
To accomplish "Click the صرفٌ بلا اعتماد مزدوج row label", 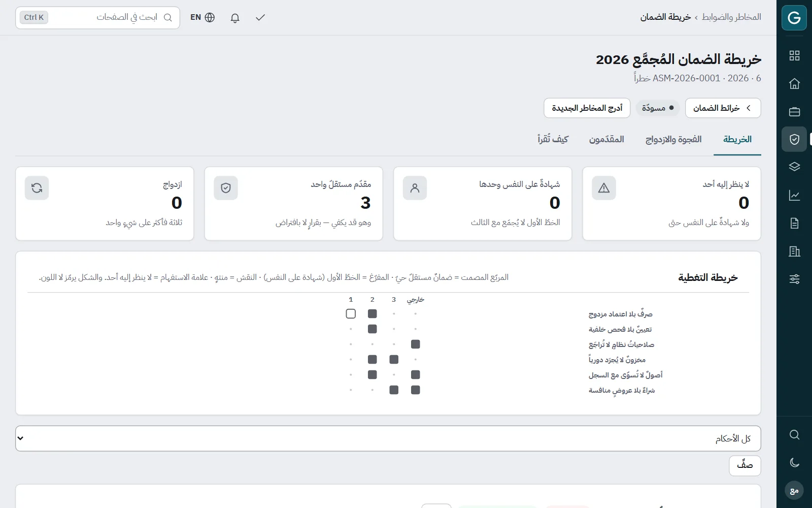I will tap(620, 314).
